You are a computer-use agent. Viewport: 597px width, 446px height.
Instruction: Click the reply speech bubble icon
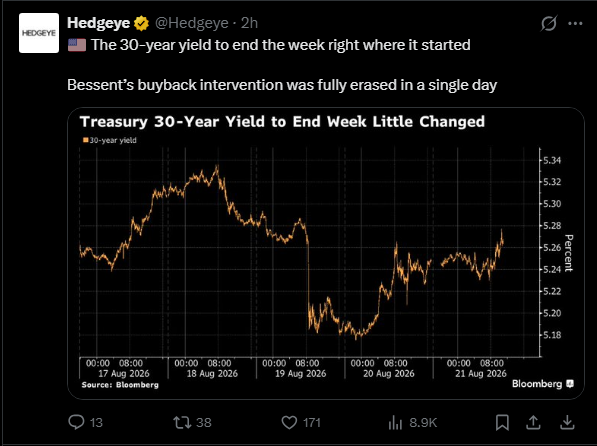[x=76, y=422]
